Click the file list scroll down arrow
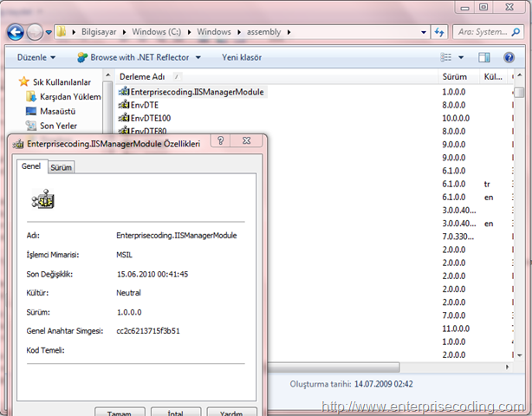Image resolution: width=532 pixels, height=416 pixels. pyautogui.click(x=520, y=355)
